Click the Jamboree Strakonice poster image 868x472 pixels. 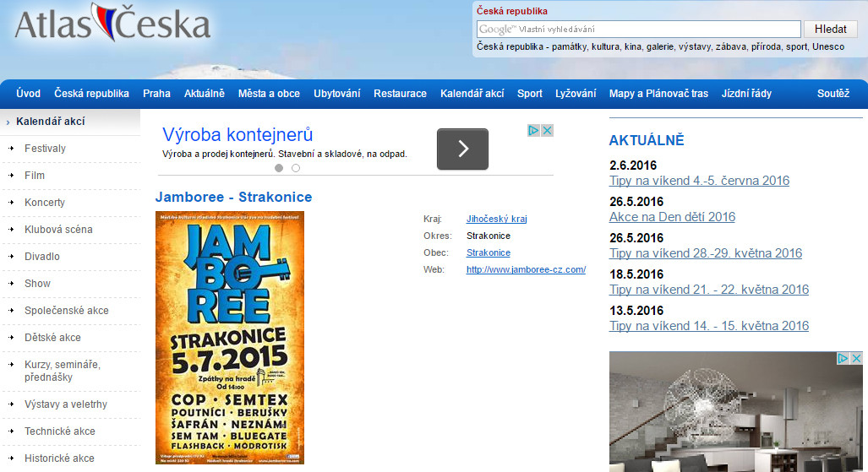tap(230, 338)
